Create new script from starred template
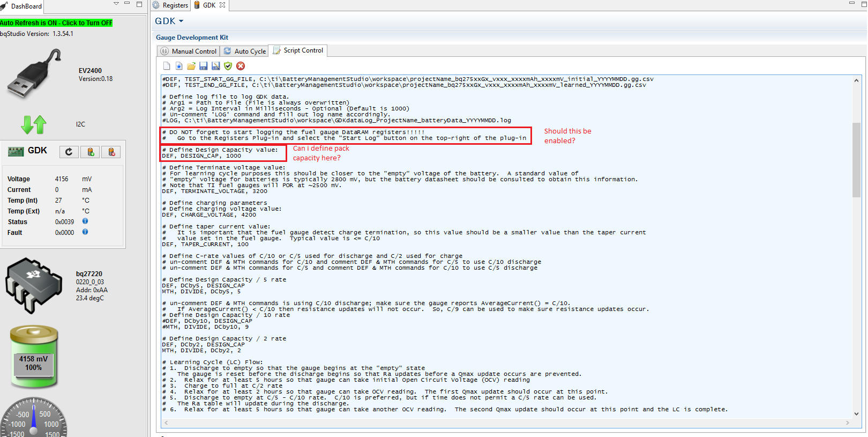This screenshot has height=437, width=868. pos(179,66)
